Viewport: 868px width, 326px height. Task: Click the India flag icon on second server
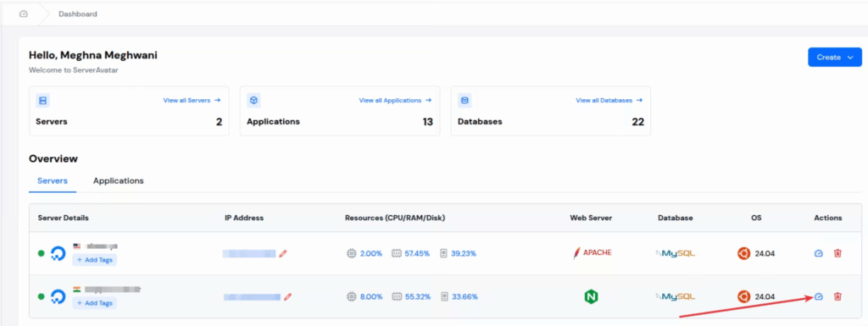(77, 289)
